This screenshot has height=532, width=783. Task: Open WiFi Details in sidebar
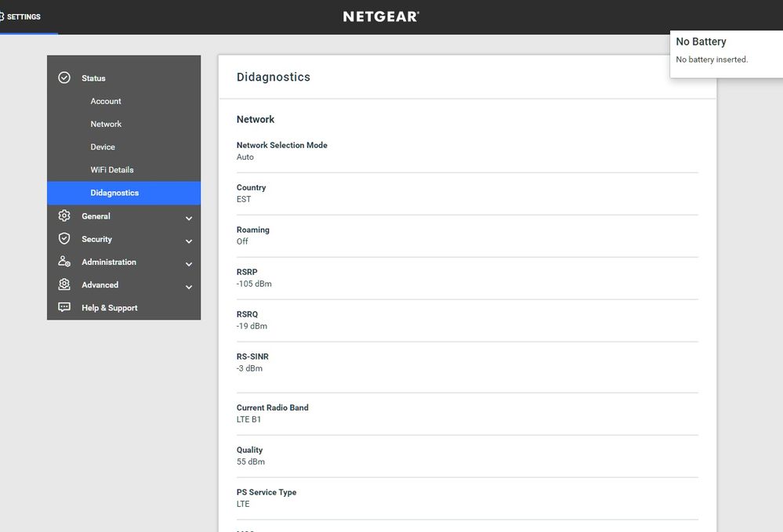pos(112,170)
